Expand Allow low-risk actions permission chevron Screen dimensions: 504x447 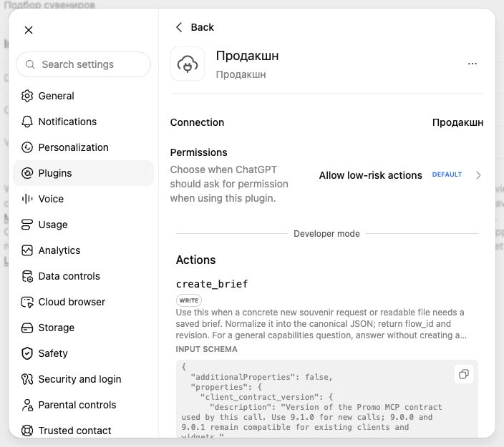(478, 175)
